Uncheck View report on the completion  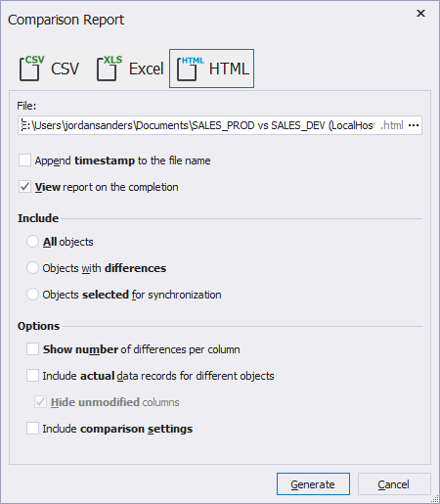click(24, 187)
